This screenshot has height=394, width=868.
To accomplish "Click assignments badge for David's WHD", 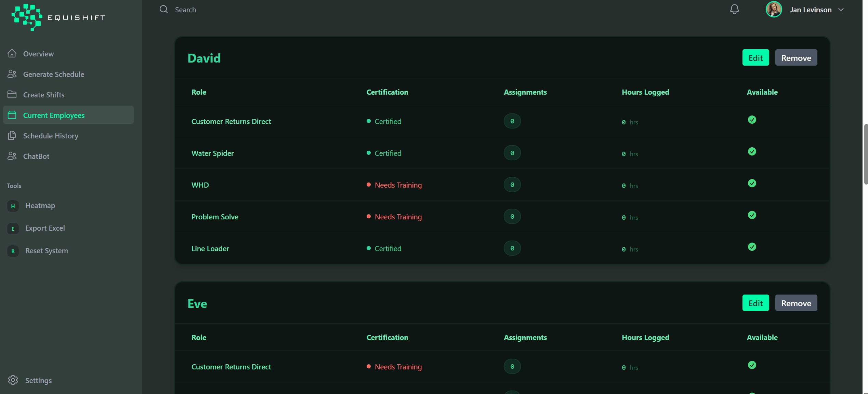I will pos(512,185).
